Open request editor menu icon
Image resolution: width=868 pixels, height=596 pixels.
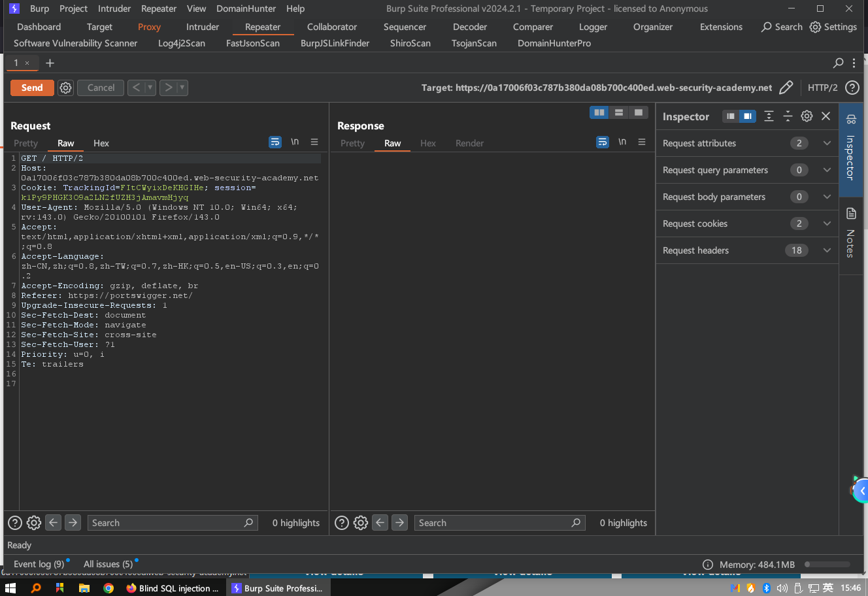pos(314,142)
